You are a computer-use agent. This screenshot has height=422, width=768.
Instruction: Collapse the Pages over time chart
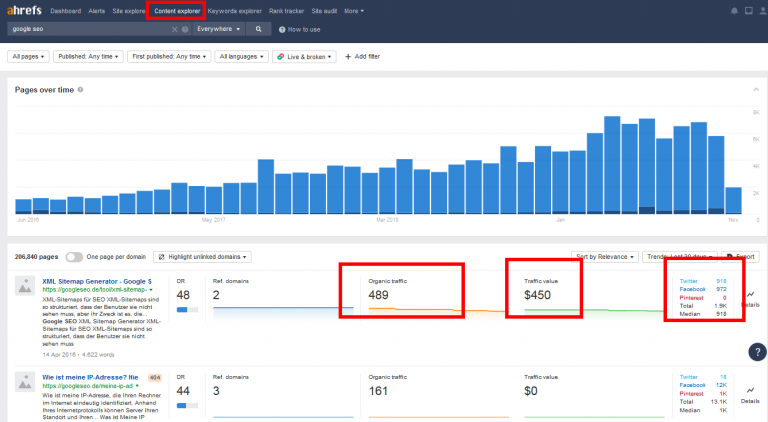click(x=756, y=90)
